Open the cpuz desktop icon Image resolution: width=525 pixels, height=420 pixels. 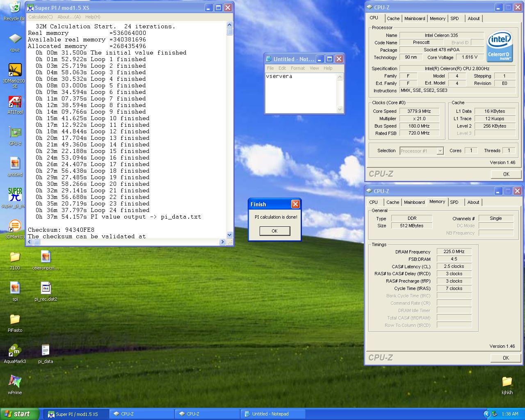click(15, 39)
